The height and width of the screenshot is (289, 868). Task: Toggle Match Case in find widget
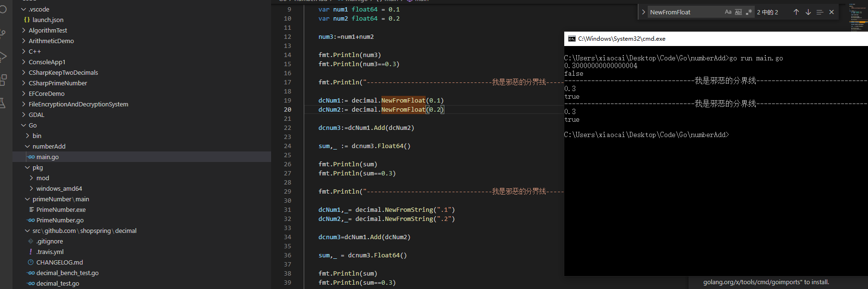click(728, 12)
